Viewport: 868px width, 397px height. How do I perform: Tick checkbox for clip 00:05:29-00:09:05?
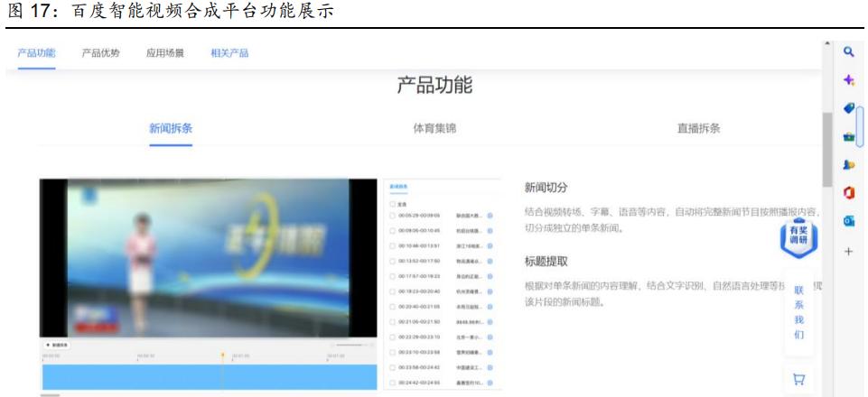pyautogui.click(x=393, y=216)
